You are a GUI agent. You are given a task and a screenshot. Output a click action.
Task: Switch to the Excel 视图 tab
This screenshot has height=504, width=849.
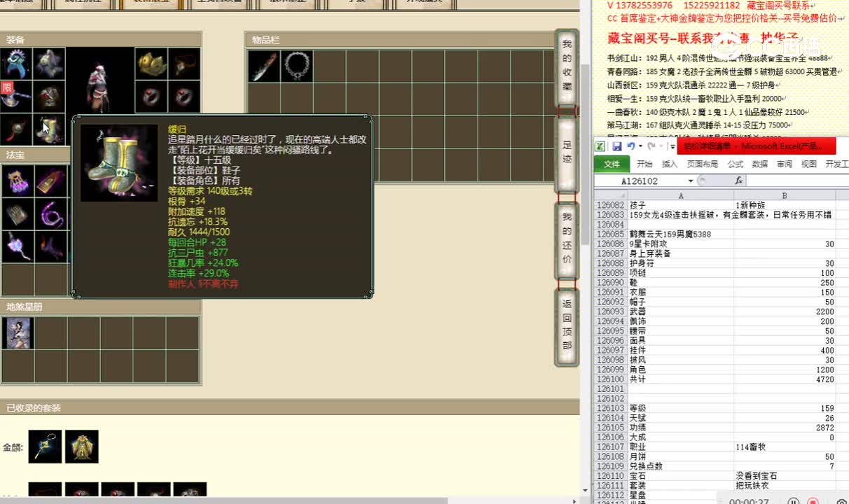[809, 164]
